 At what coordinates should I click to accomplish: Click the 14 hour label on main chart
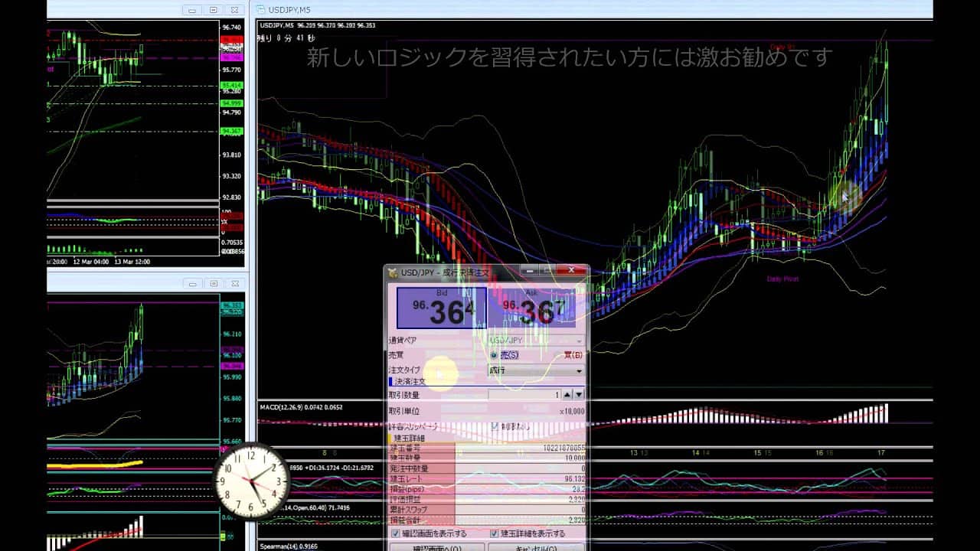pos(695,453)
